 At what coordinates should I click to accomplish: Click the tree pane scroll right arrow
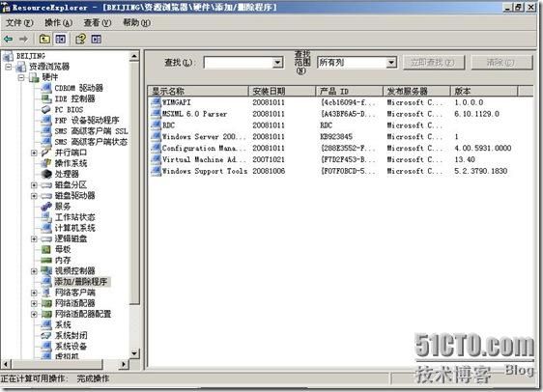[124, 364]
